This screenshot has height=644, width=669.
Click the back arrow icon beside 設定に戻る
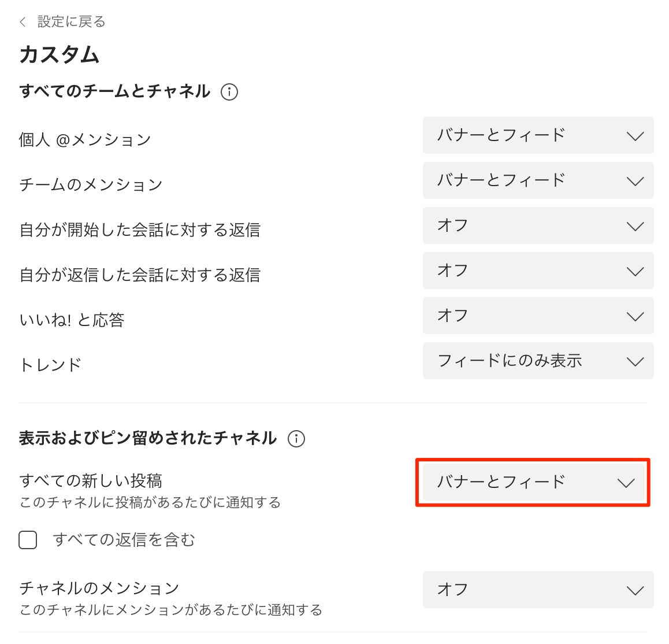(23, 22)
